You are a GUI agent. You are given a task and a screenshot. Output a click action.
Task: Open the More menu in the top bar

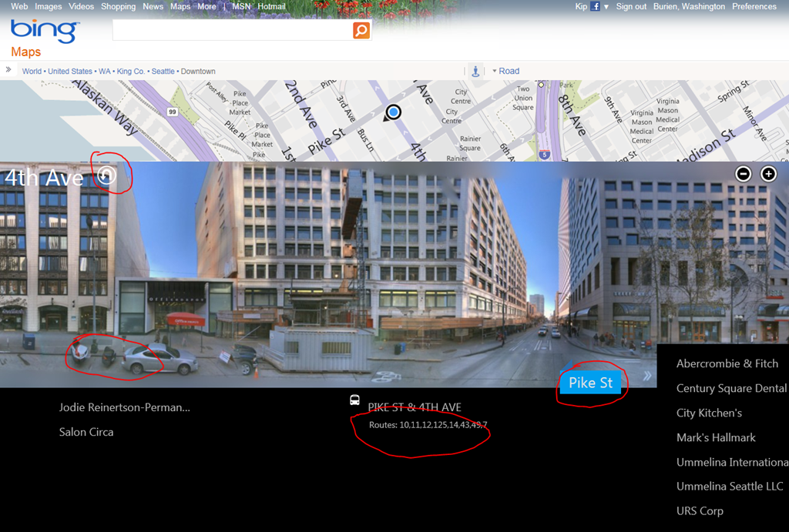click(206, 6)
